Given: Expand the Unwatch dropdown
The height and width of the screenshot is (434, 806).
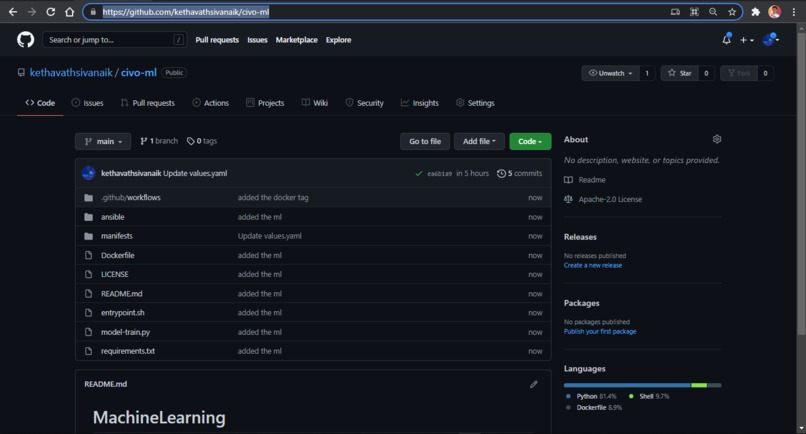Looking at the screenshot, I should pyautogui.click(x=611, y=73).
